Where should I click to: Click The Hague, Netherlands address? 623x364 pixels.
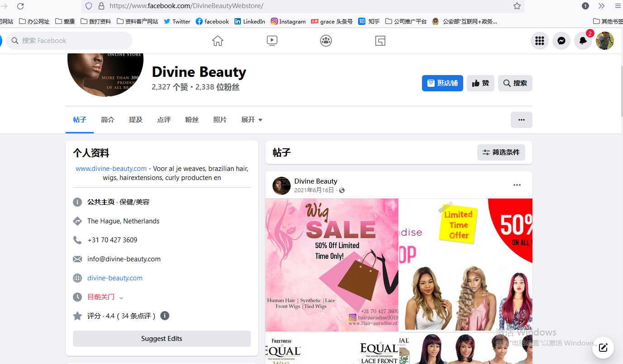(x=124, y=221)
